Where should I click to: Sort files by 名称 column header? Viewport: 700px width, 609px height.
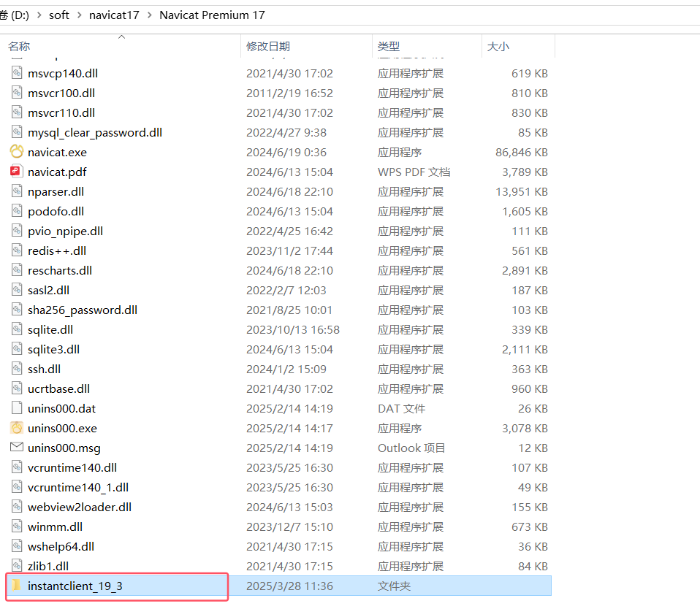pos(19,46)
